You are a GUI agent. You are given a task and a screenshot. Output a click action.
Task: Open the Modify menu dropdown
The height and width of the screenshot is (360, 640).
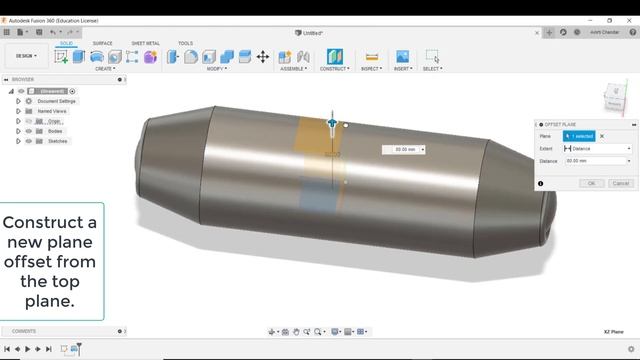click(217, 69)
